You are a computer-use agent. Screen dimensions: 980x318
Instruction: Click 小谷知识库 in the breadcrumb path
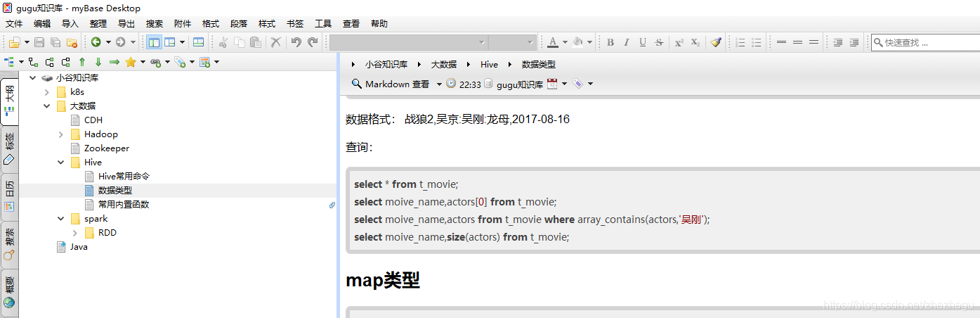coord(386,64)
